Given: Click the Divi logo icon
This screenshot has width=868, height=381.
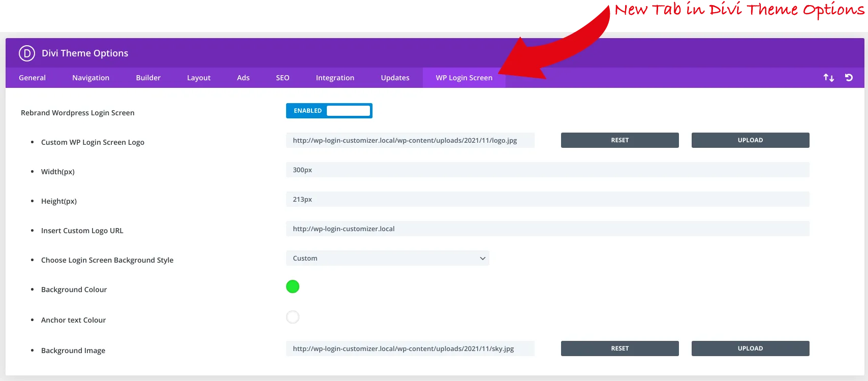Looking at the screenshot, I should coord(27,53).
